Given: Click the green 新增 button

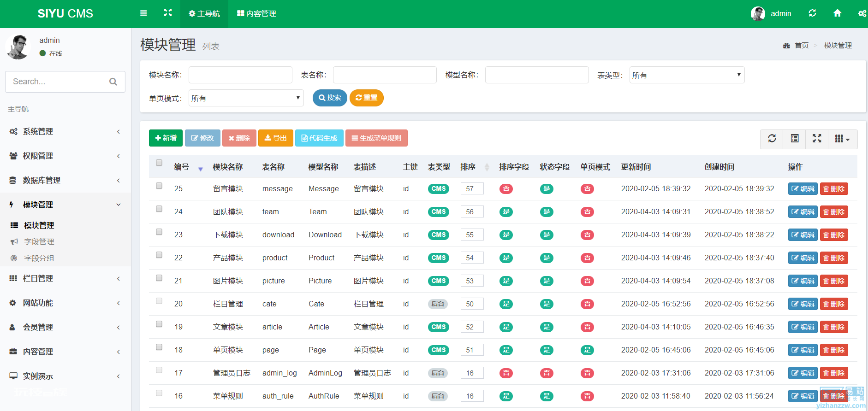Looking at the screenshot, I should pyautogui.click(x=166, y=138).
